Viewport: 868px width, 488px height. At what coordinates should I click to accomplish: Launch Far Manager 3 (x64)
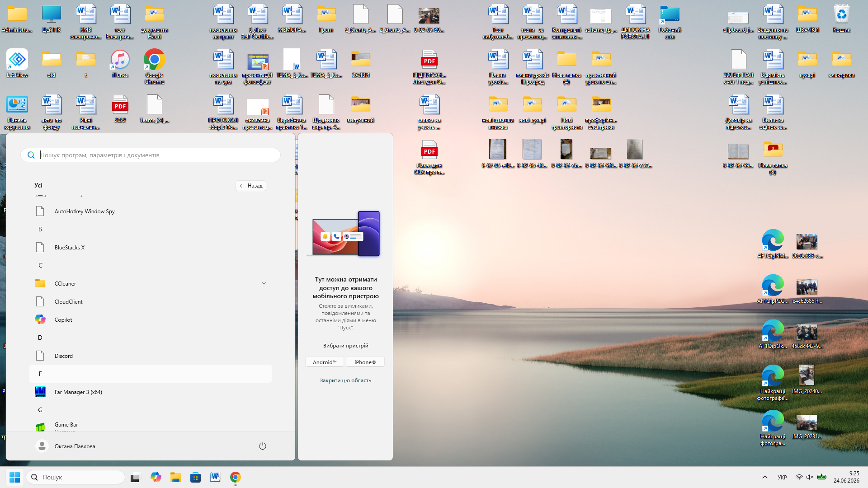coord(151,392)
